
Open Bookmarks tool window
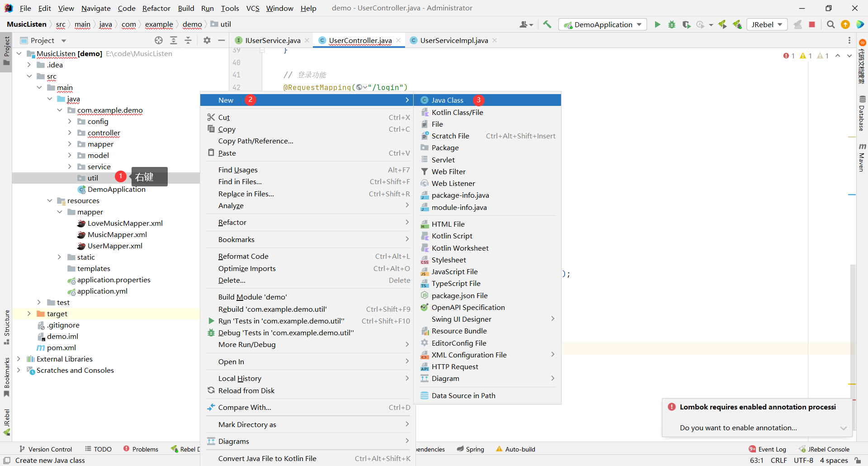(x=6, y=377)
